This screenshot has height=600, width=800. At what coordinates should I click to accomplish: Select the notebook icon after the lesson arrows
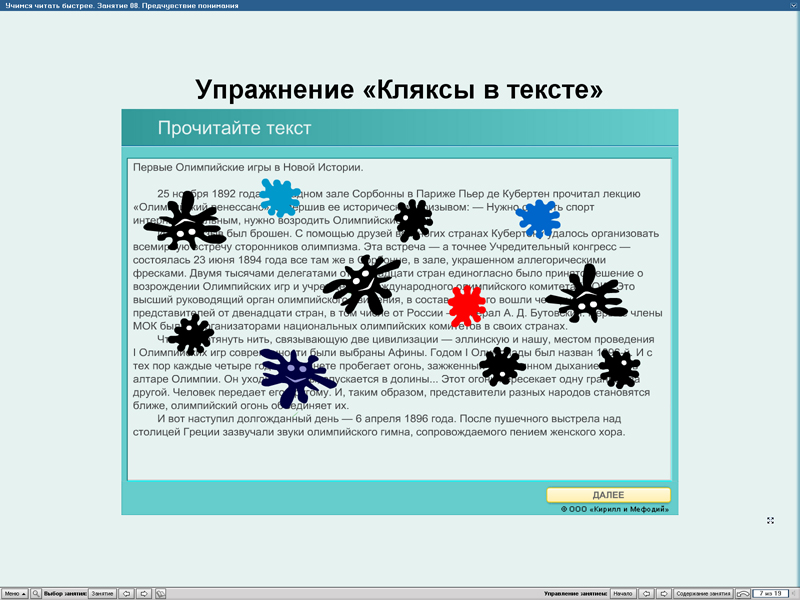pyautogui.click(x=161, y=592)
